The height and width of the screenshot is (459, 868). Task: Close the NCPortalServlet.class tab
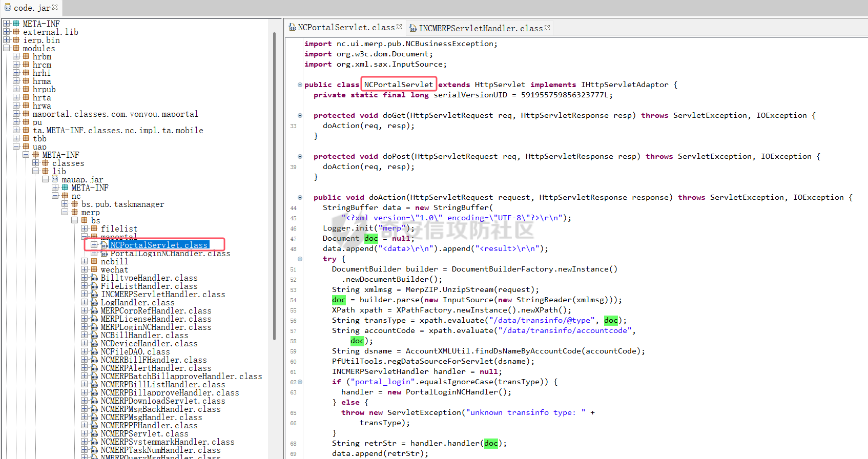click(x=399, y=27)
